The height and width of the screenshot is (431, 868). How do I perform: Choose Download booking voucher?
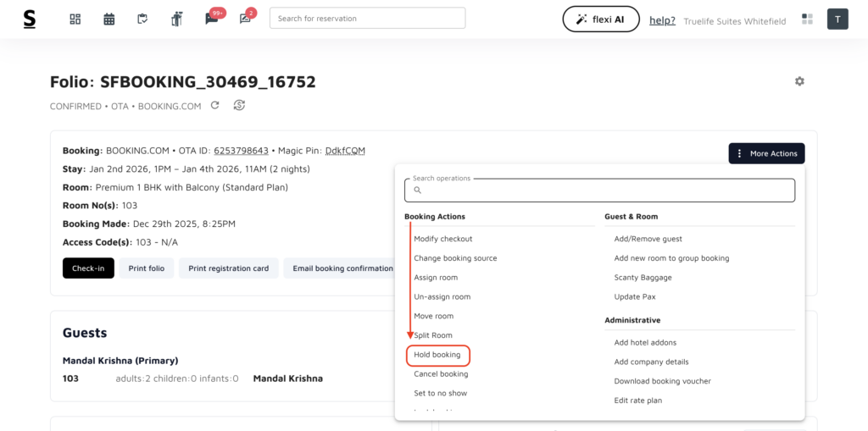(x=662, y=381)
